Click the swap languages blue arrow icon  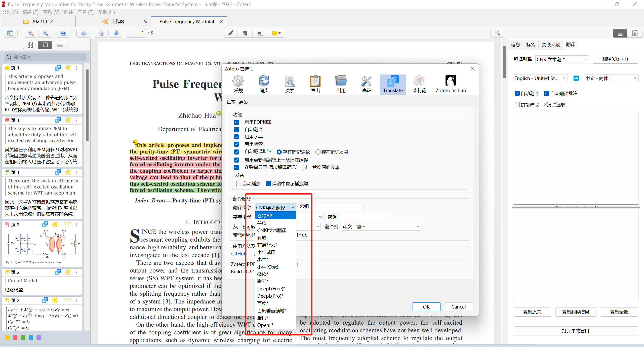(x=576, y=78)
